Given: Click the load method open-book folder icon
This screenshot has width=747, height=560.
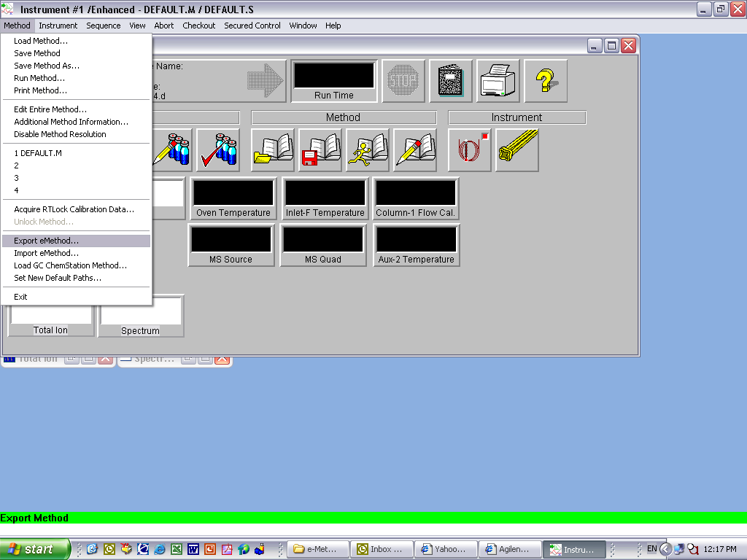Looking at the screenshot, I should tap(273, 150).
